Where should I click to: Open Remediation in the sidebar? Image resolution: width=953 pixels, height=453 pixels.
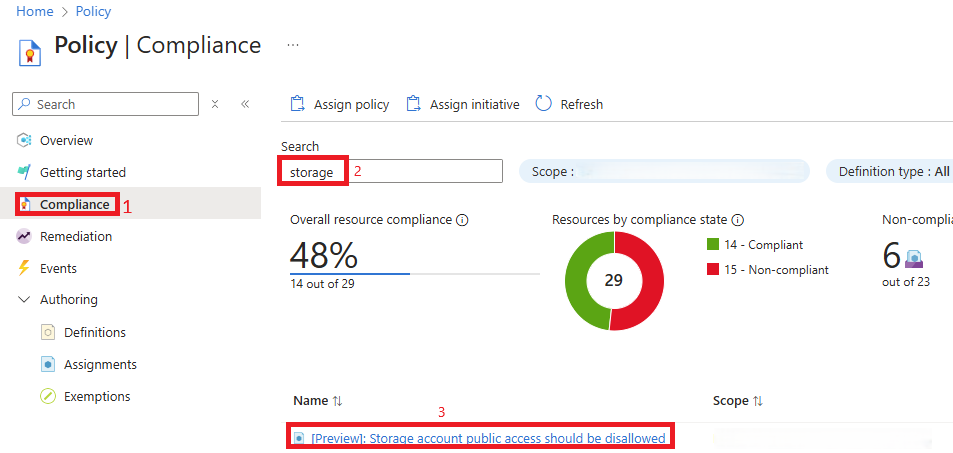pyautogui.click(x=76, y=237)
